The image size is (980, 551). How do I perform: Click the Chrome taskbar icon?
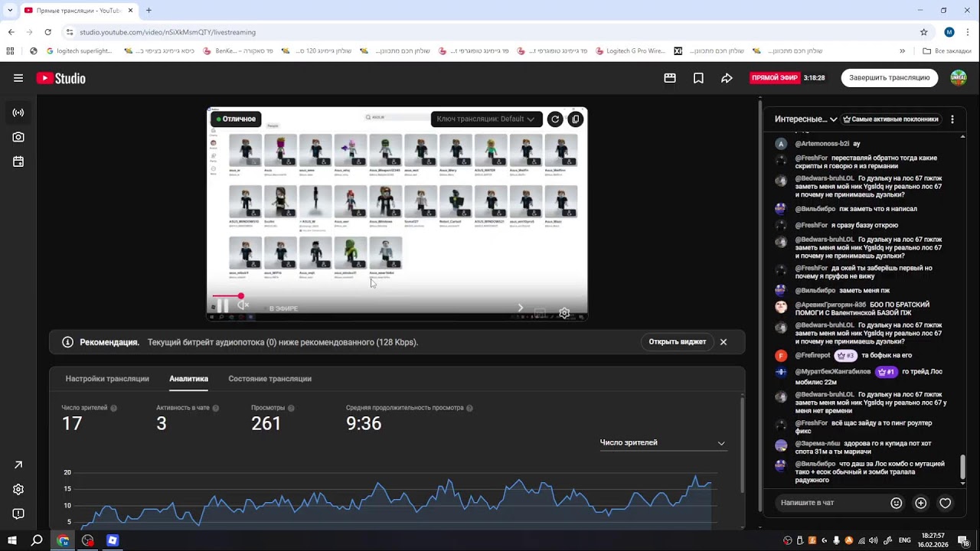(x=63, y=540)
